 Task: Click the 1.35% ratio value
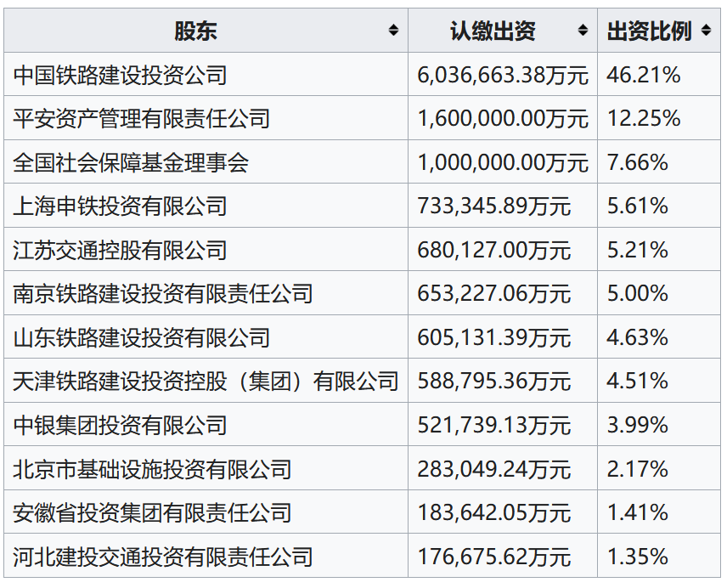pyautogui.click(x=638, y=556)
